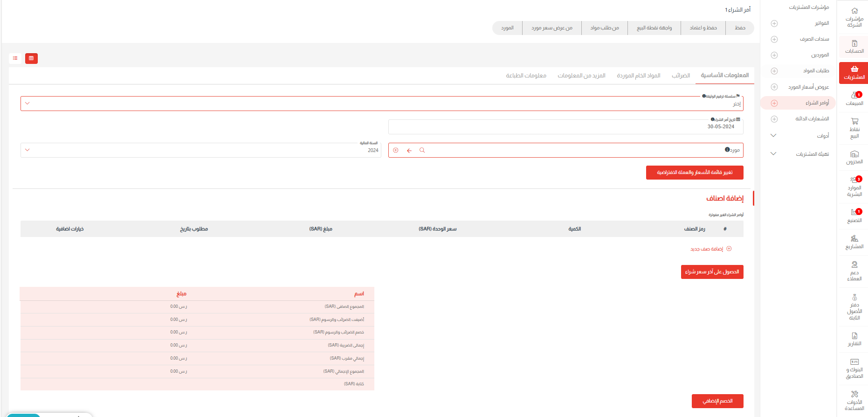The height and width of the screenshot is (417, 868).
Task: Expand the تهيئة المشتريات menu section
Action: pyautogui.click(x=773, y=154)
